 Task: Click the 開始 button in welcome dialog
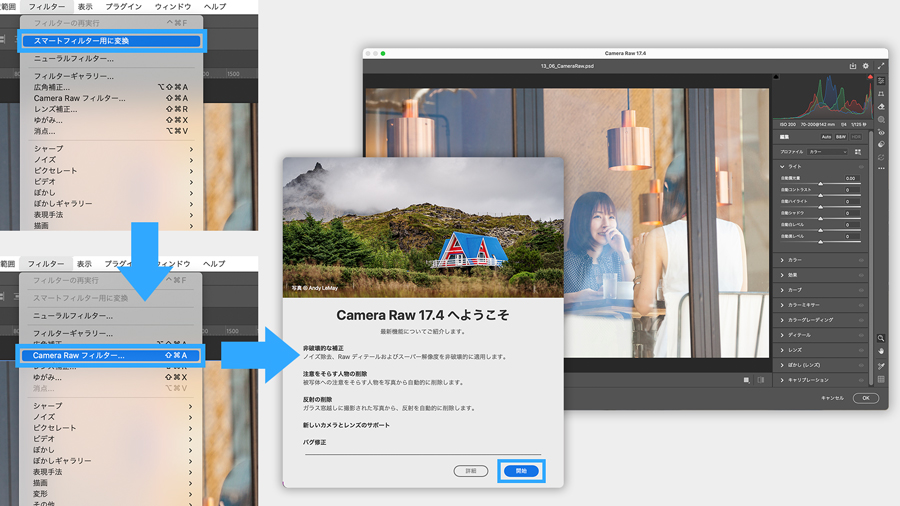[x=521, y=471]
